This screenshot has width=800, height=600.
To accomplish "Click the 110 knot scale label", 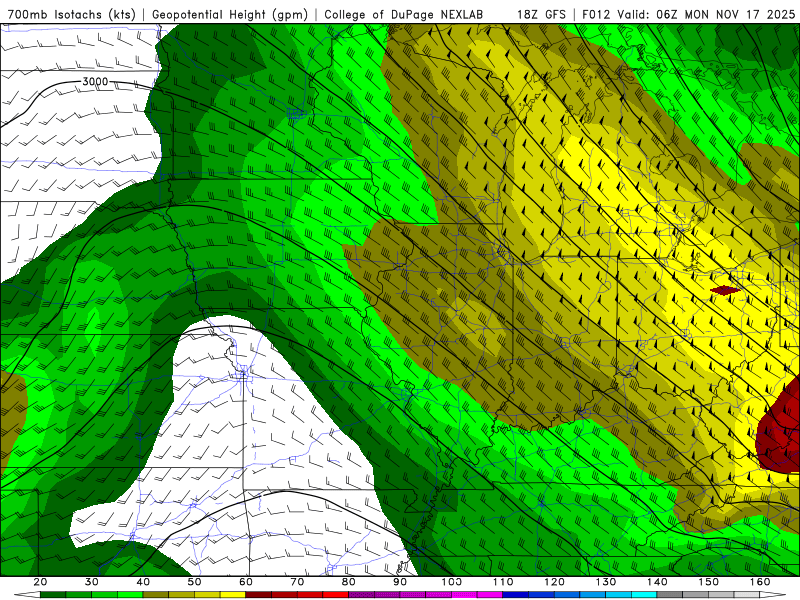I will [x=503, y=582].
